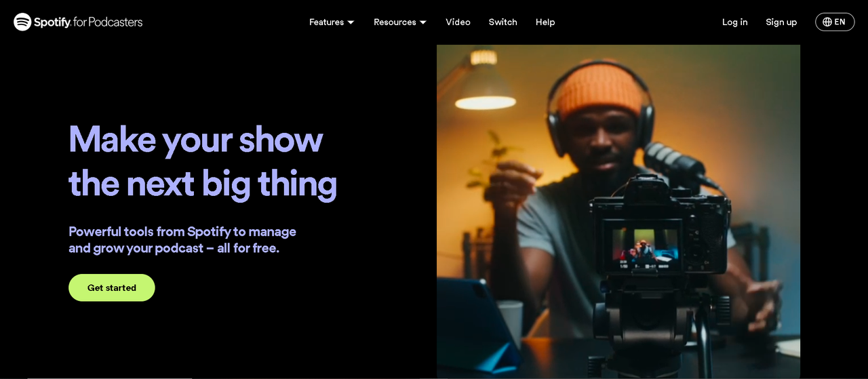Click the podcaster hero video image
This screenshot has width=868, height=379.
click(x=618, y=212)
